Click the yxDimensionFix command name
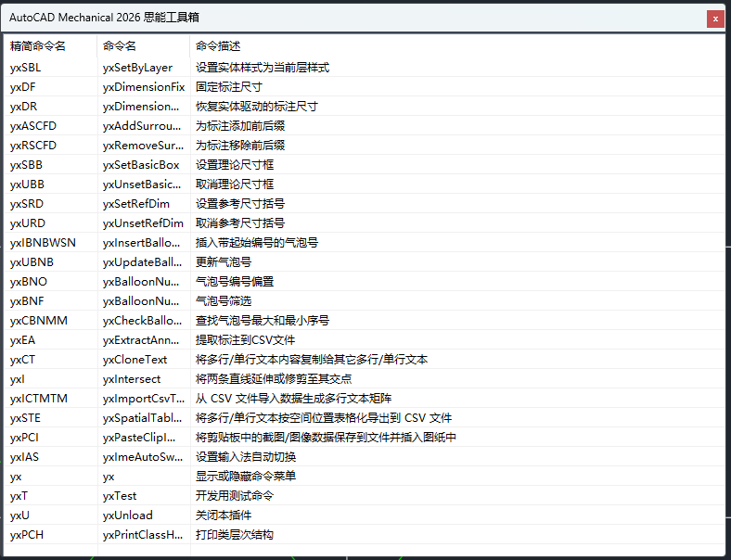 click(144, 87)
